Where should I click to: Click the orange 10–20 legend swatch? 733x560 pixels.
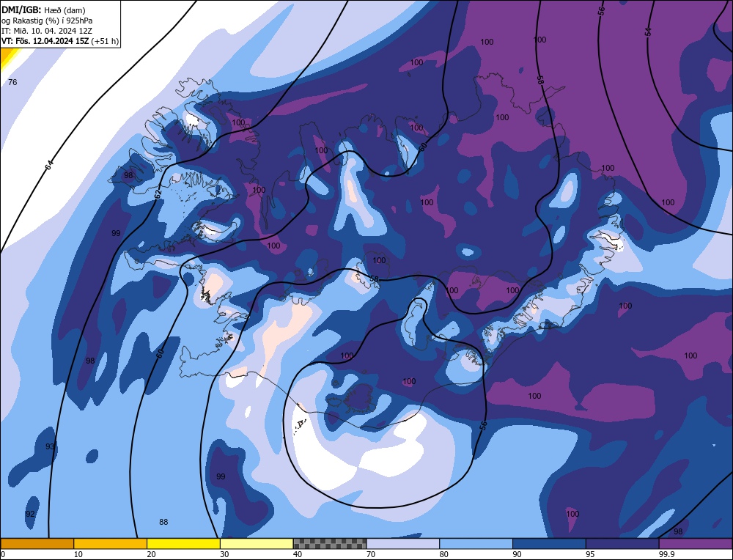pos(111,543)
